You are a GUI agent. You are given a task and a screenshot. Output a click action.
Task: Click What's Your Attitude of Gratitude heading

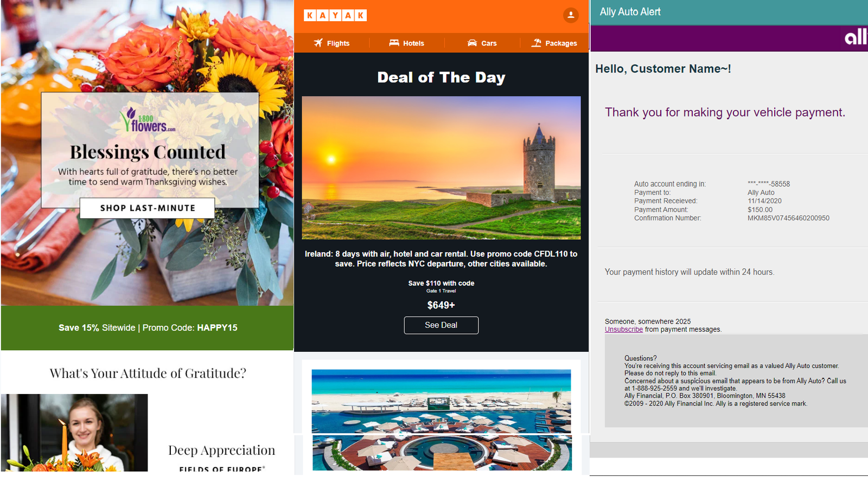(x=148, y=373)
